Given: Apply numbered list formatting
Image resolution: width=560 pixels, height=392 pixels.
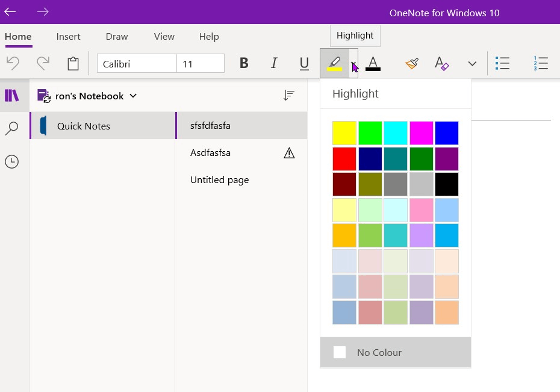Looking at the screenshot, I should [x=541, y=63].
